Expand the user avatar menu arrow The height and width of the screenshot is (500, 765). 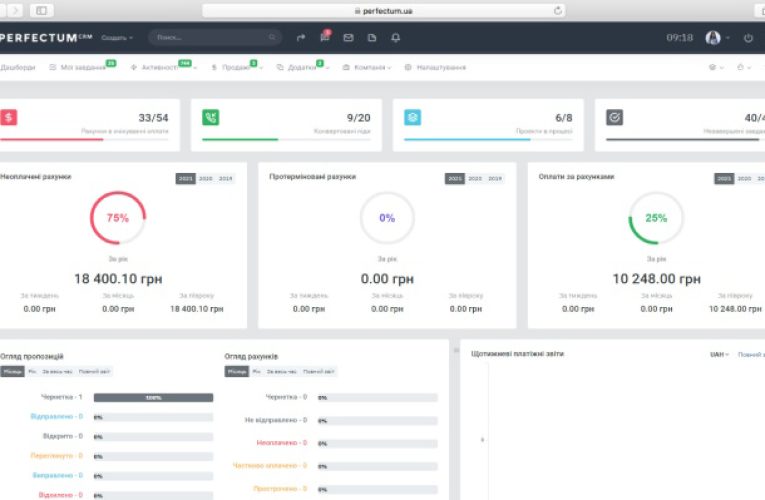coord(727,38)
